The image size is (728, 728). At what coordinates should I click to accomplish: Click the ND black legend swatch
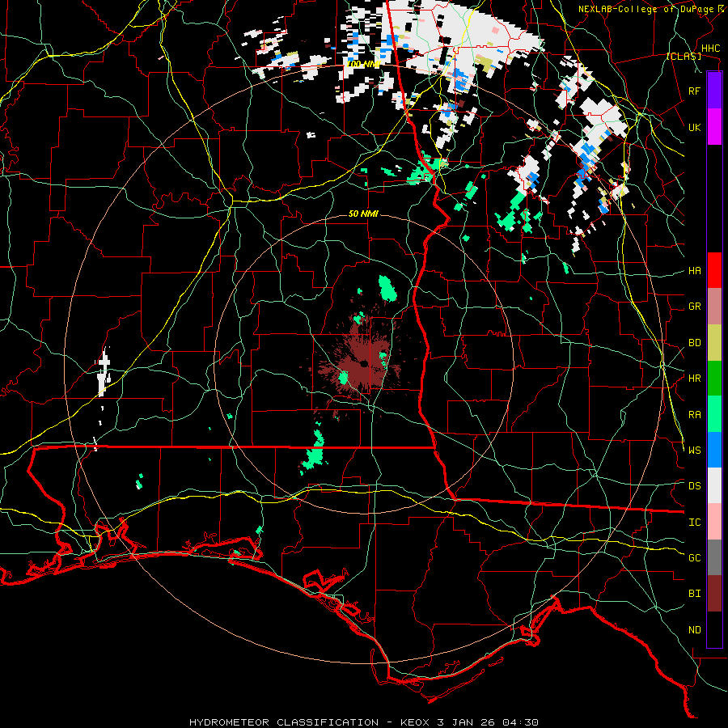point(714,629)
